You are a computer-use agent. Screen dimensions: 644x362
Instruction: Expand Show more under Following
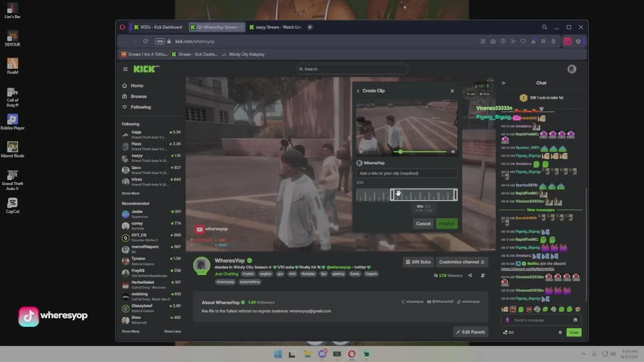(x=130, y=194)
